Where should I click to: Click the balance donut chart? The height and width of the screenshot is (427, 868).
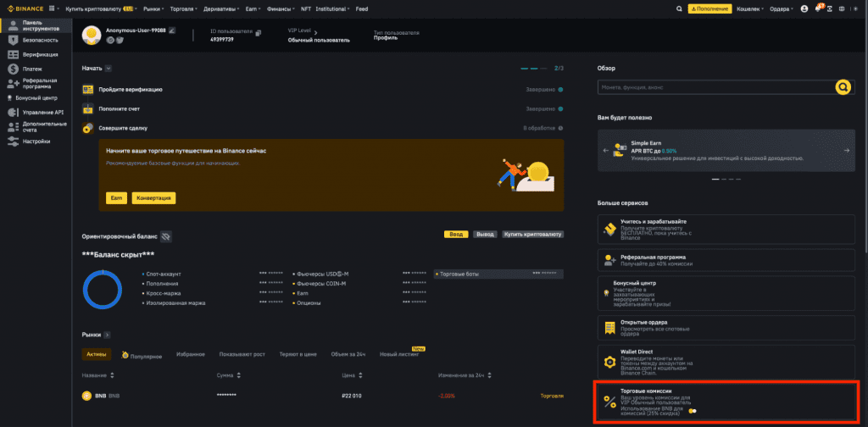[x=103, y=289]
